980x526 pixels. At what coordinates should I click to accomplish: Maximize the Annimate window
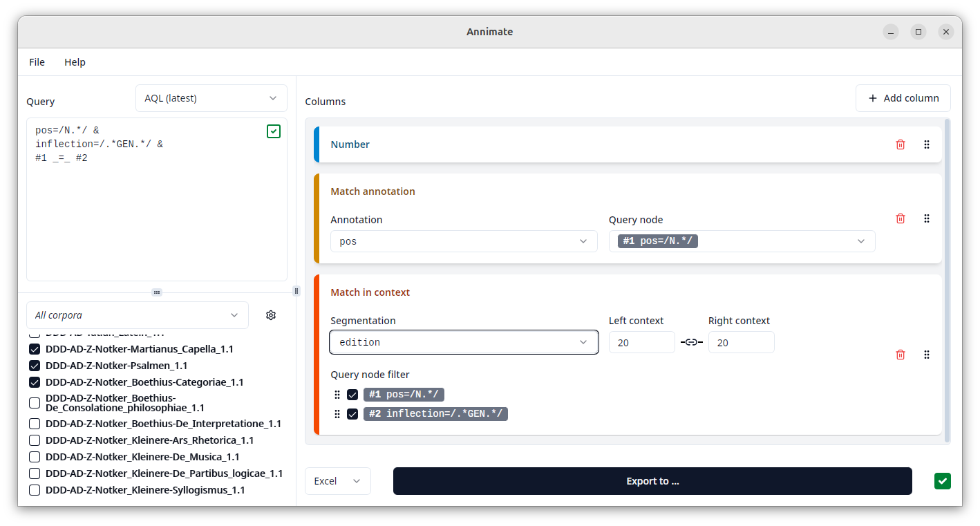coord(918,32)
